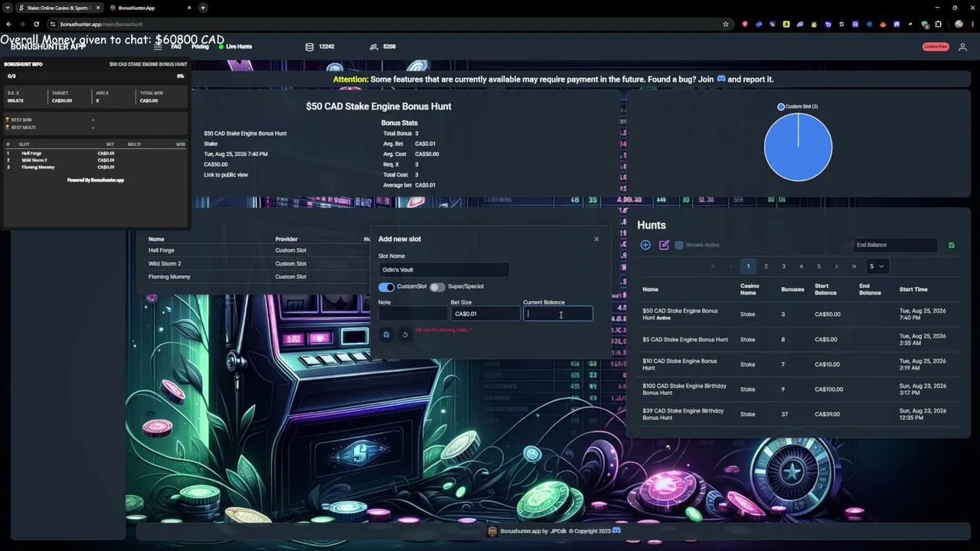Open the Discord link in the attention banner
980x551 pixels.
pos(720,79)
